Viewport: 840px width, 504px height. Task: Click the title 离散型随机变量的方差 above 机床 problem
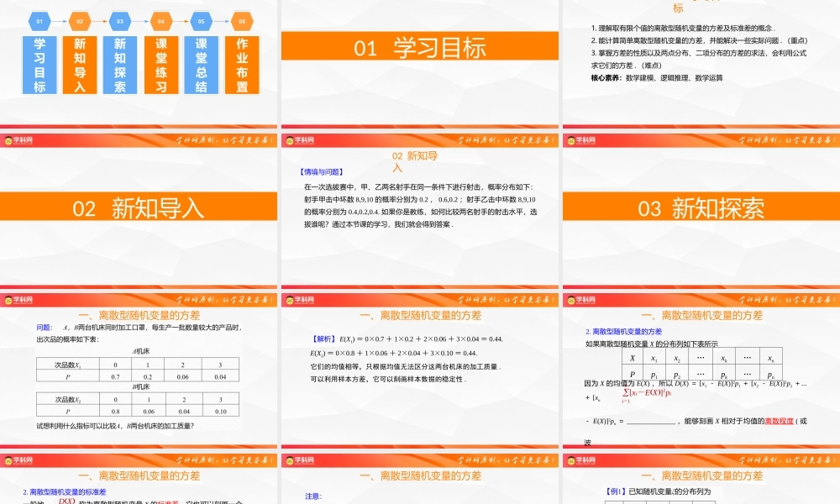139,316
